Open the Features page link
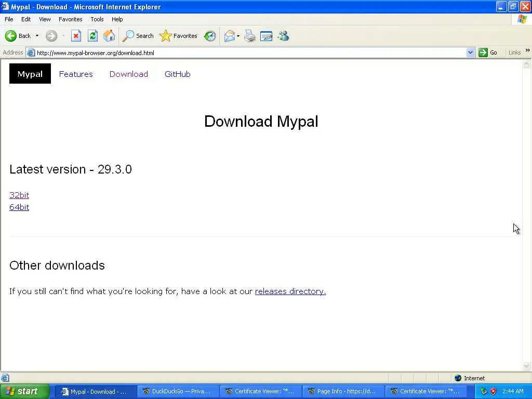Screen dimensions: 532x399 (76, 74)
